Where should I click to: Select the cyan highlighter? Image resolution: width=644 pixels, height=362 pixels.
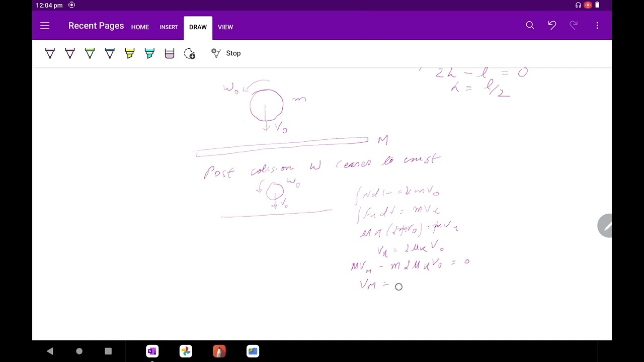(149, 53)
